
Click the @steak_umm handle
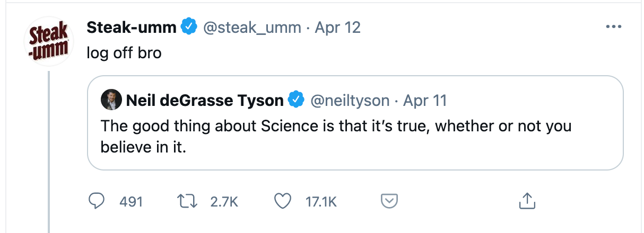point(253,27)
